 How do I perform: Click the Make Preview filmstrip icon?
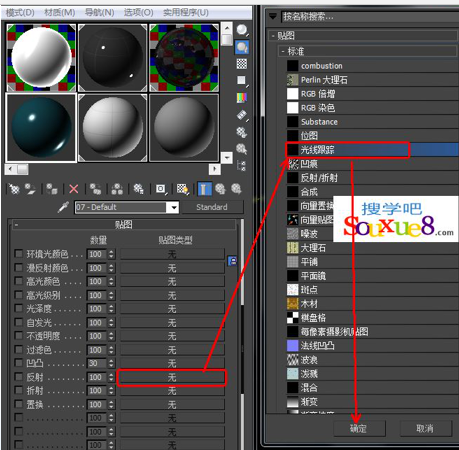(x=242, y=115)
